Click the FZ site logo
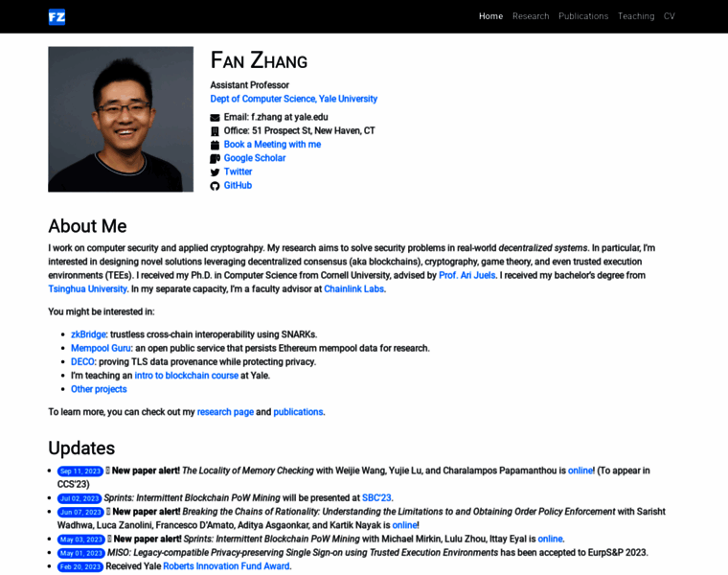 tap(57, 17)
